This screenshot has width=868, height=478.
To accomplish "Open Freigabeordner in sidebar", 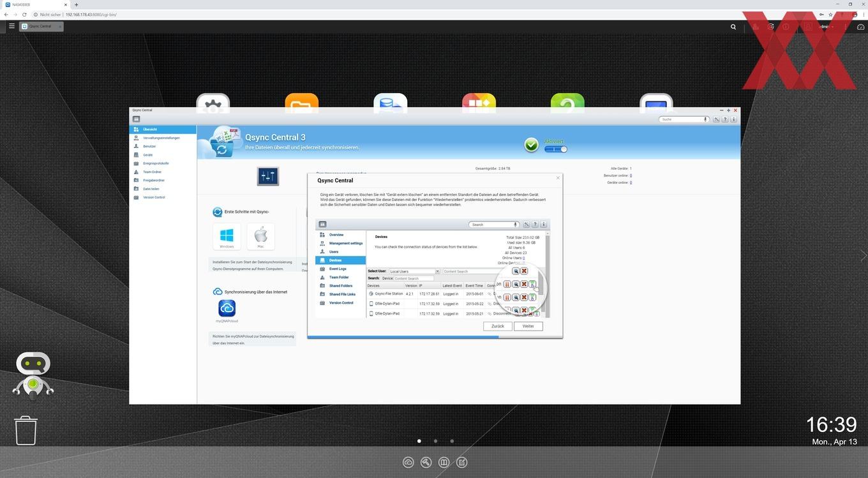I will pyautogui.click(x=163, y=180).
